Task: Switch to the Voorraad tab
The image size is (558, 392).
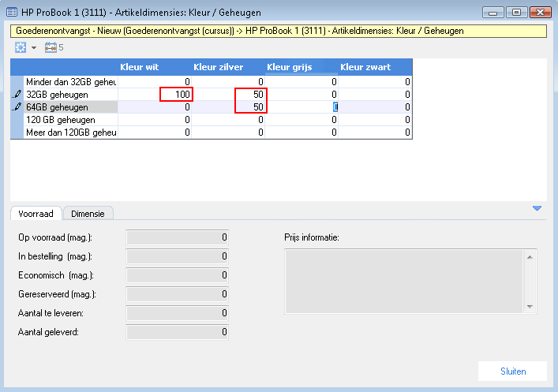Action: coord(36,214)
